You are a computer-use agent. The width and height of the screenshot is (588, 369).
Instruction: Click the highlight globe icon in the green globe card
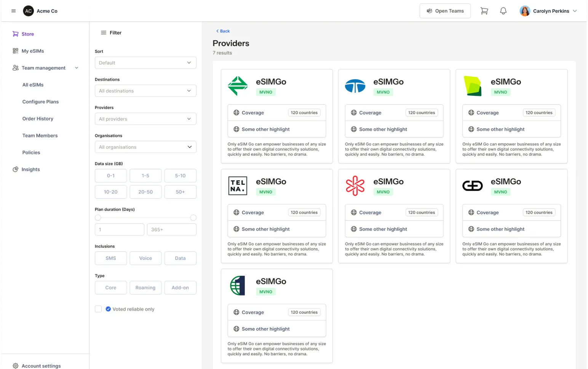pos(236,329)
